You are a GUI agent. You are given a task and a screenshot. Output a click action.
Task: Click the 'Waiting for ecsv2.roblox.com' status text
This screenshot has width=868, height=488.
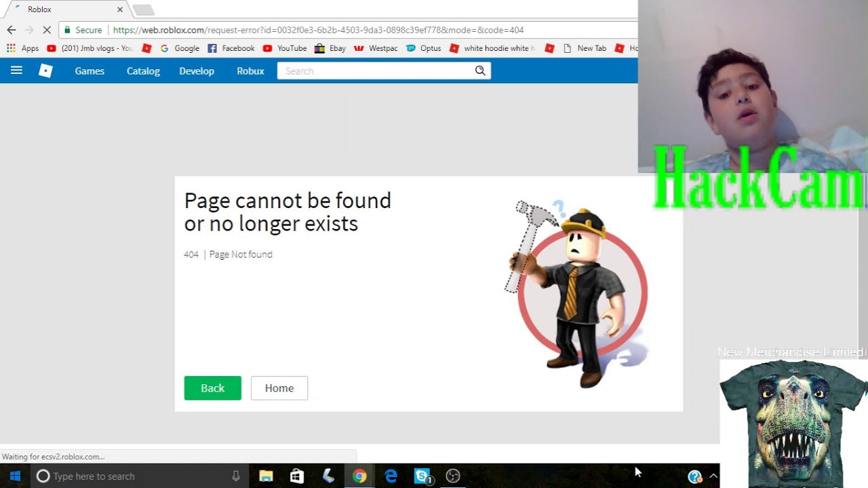[53, 457]
